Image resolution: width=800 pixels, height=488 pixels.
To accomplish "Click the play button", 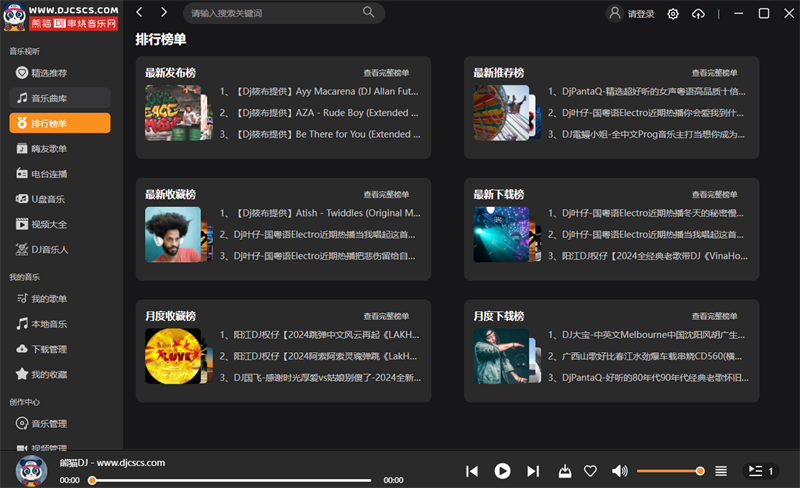I will pos(502,471).
